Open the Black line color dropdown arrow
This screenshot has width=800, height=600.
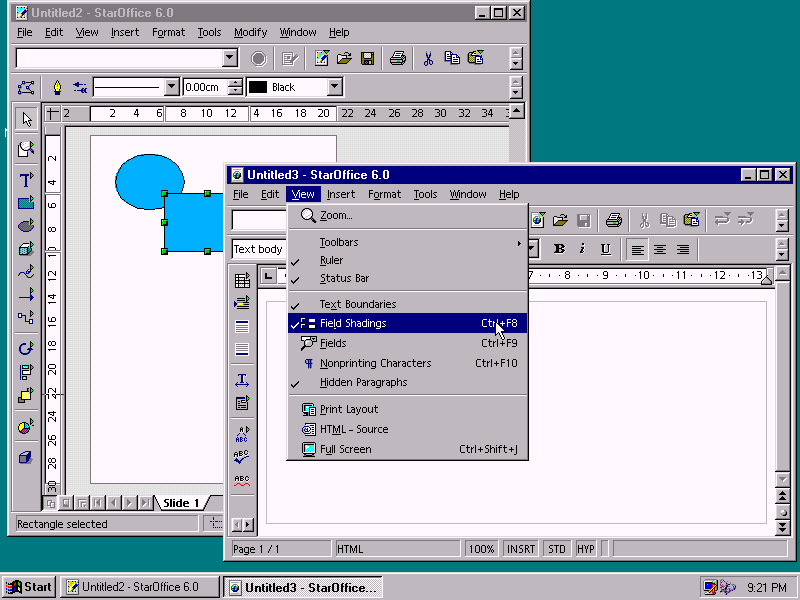pos(335,87)
